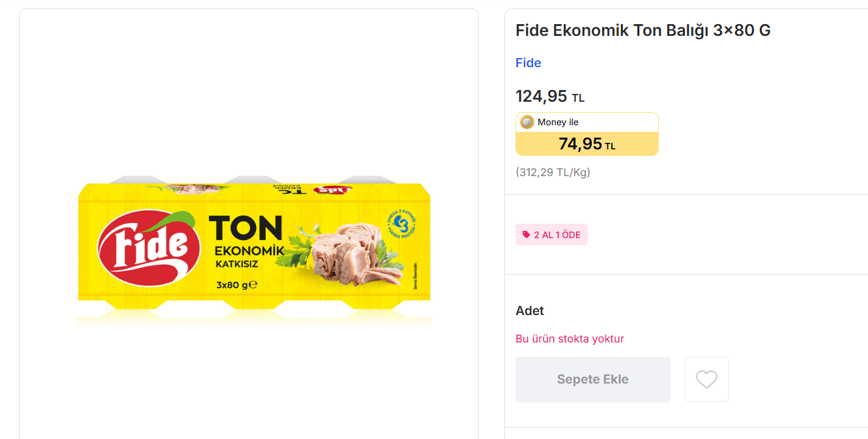The image size is (868, 439).
Task: Click the 2 AL 1 ÖDE promotion text
Action: (557, 235)
